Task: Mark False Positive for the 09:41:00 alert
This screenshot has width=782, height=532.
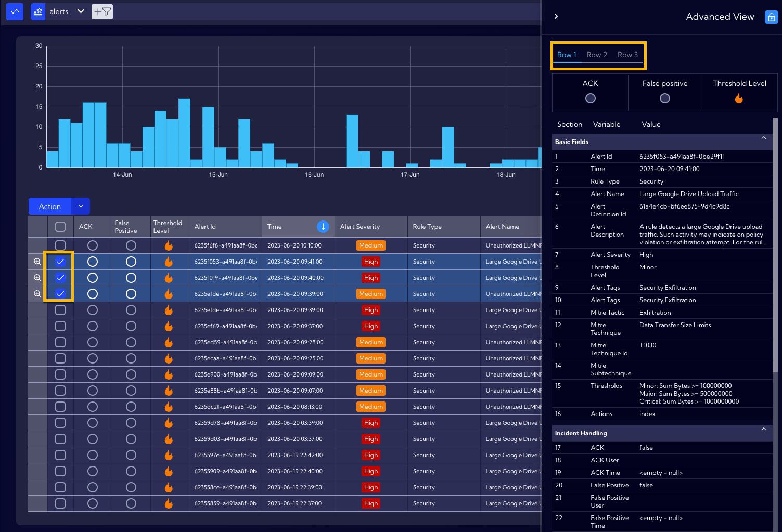Action: 131,262
